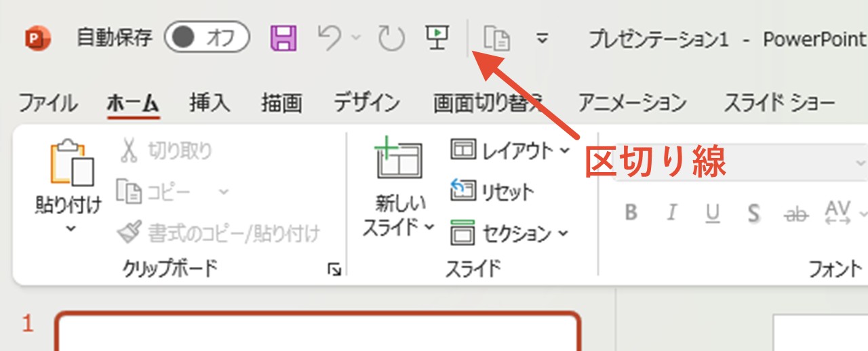Click the コピー (Copy) button

pos(155,192)
